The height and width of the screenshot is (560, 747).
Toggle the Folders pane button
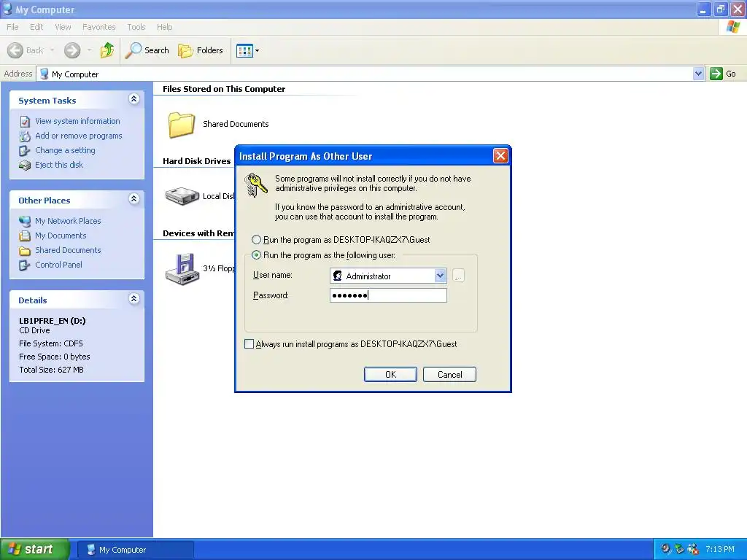coord(200,50)
